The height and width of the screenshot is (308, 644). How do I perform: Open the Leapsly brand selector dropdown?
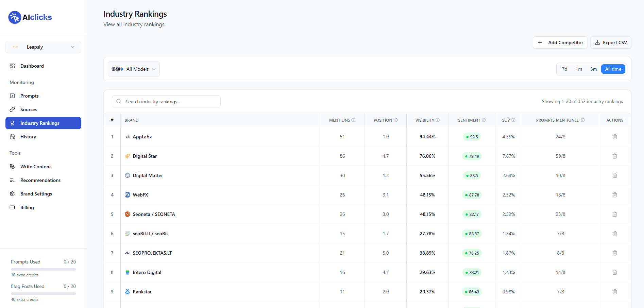tap(43, 47)
